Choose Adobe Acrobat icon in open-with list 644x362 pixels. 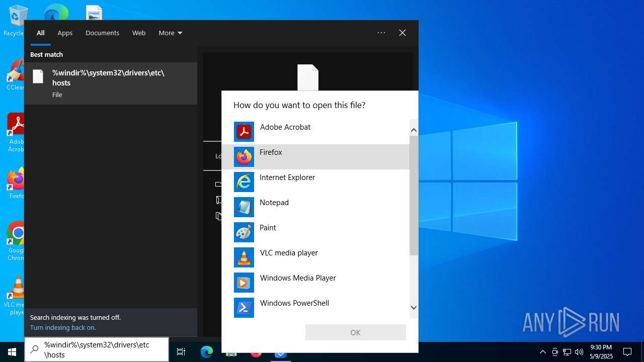(244, 132)
